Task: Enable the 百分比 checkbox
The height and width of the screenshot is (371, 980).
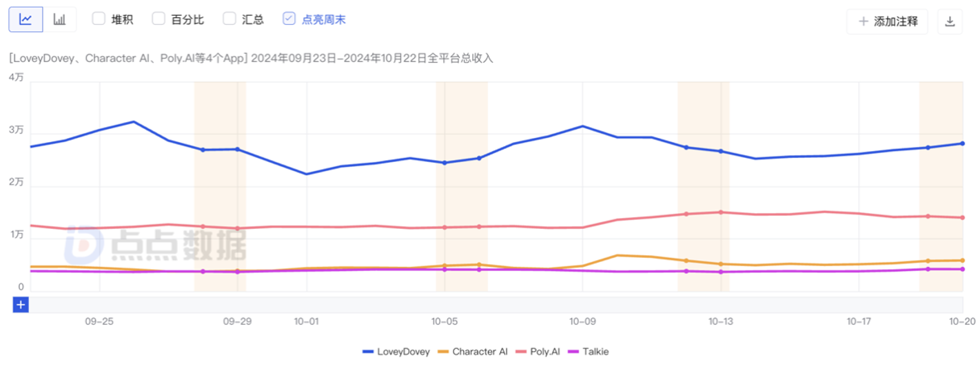Action: pos(159,19)
